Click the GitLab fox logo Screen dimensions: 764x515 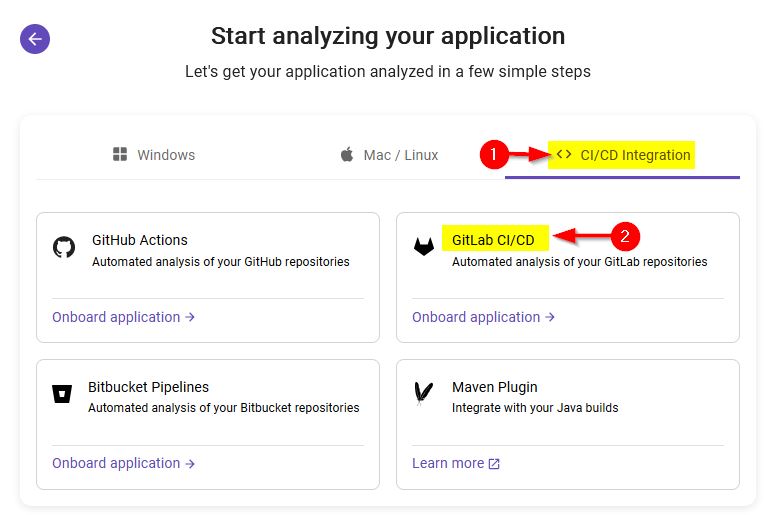pos(424,247)
